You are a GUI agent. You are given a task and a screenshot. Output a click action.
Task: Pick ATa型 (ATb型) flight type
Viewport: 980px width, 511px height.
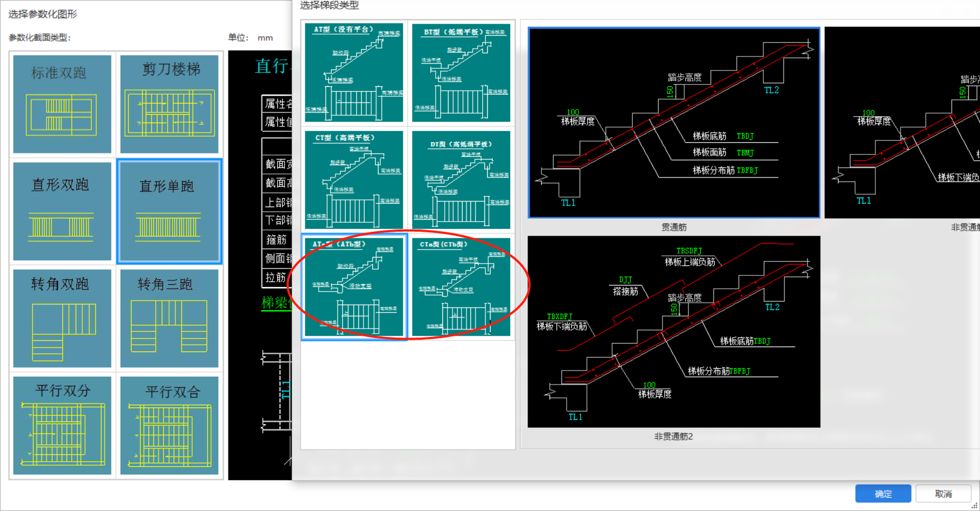click(354, 287)
